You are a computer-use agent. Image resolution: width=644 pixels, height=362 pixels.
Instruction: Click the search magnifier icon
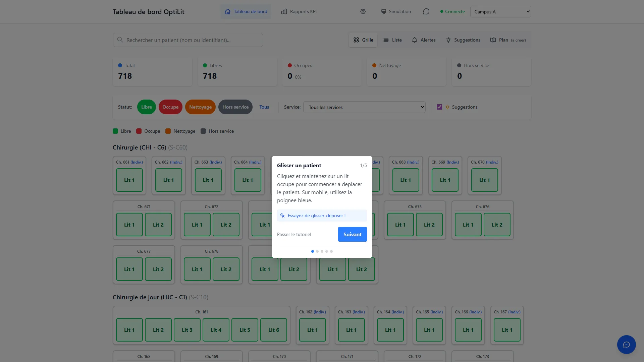[120, 40]
